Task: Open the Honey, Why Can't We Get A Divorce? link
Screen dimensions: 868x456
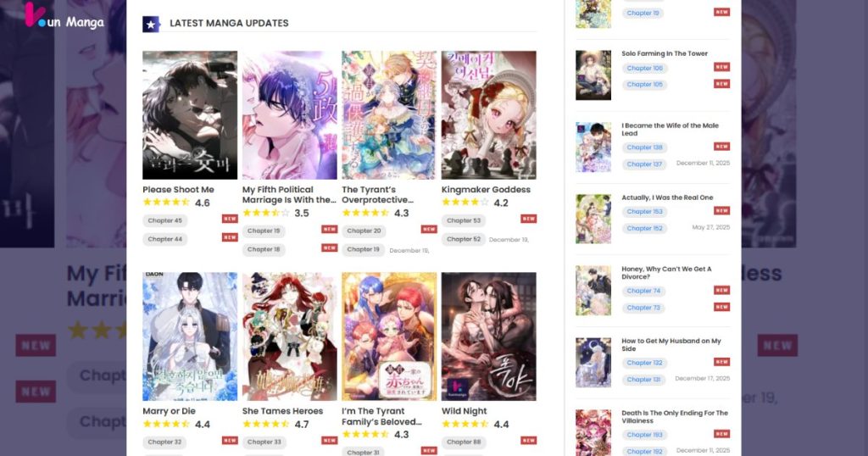Action: click(666, 273)
